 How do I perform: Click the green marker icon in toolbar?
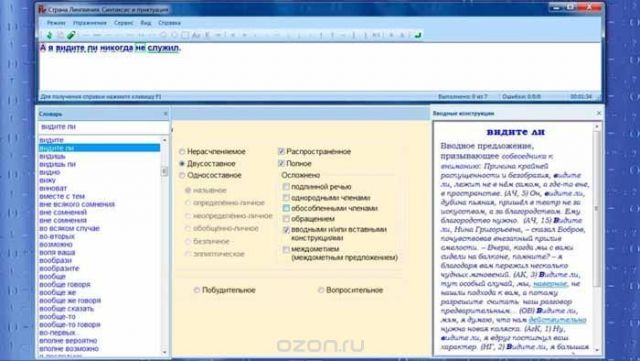71,35
